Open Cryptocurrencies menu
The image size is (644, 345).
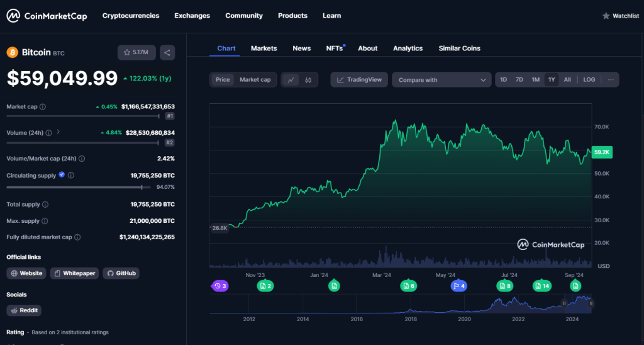tap(131, 16)
